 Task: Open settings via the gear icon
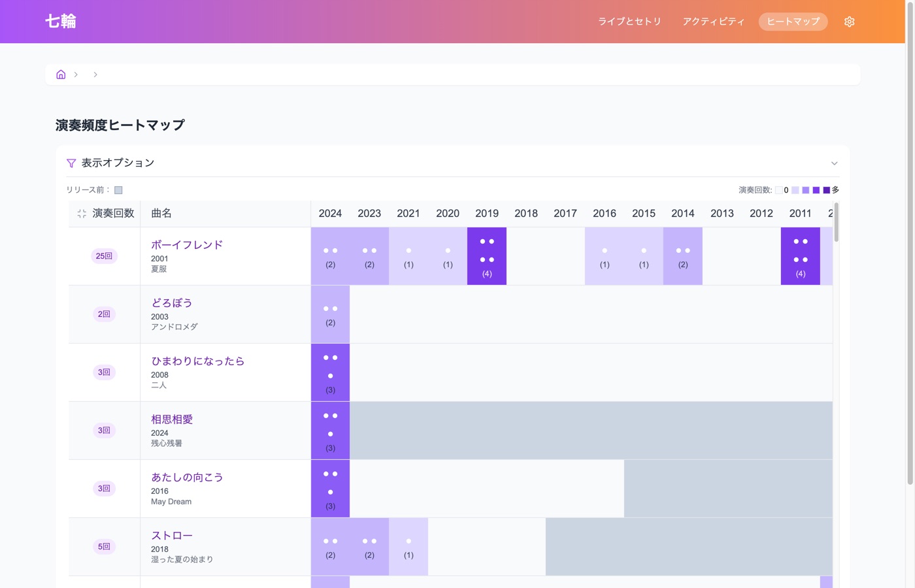pos(849,22)
